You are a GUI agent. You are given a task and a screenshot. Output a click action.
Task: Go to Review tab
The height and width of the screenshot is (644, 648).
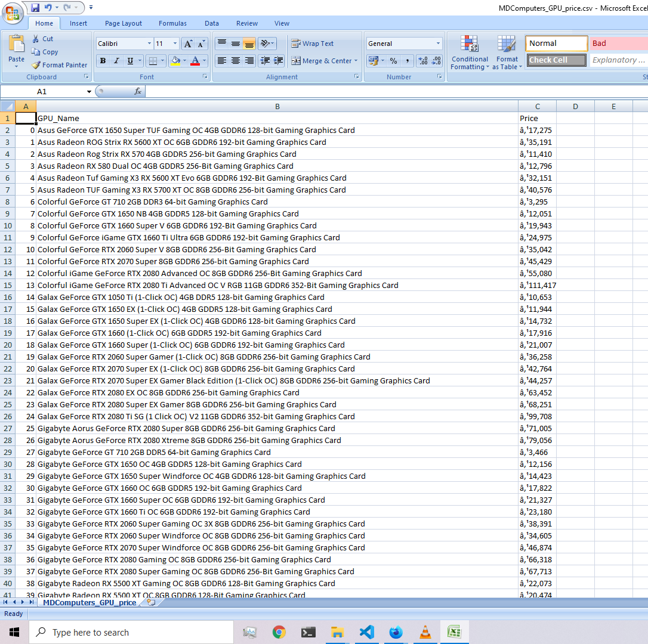[246, 23]
